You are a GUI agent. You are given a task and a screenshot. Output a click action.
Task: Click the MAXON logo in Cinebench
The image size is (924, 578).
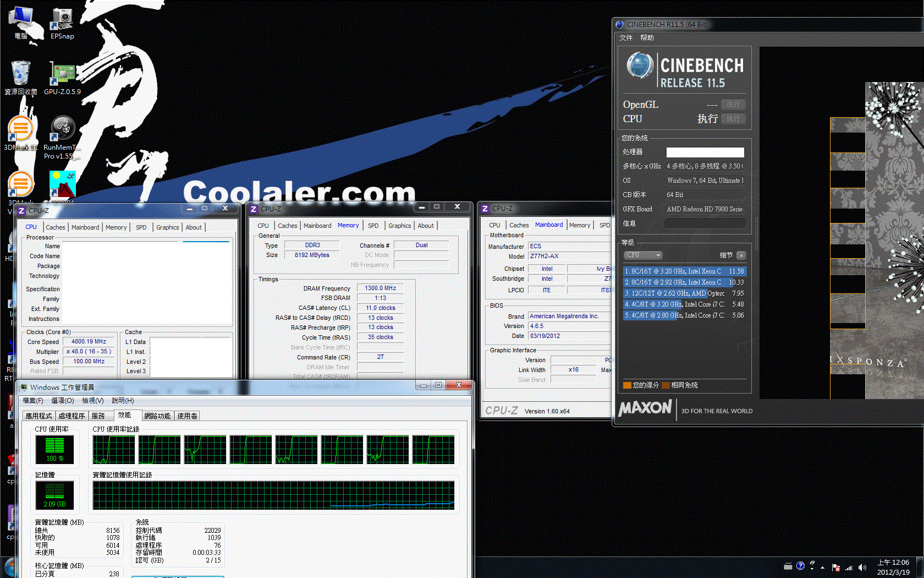coord(645,408)
